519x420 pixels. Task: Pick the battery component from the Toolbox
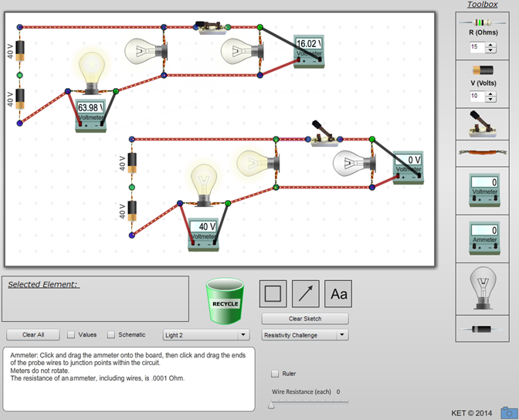click(482, 71)
